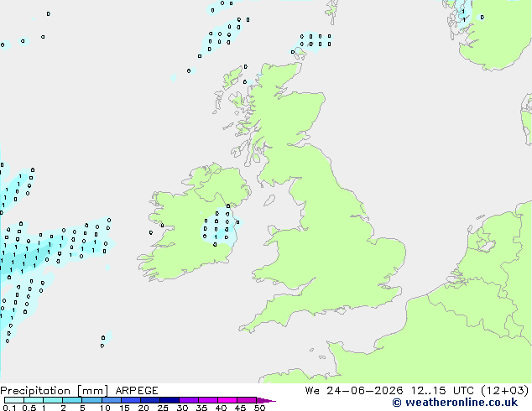532x411 pixels.
Task: Select the 10–15 mm legend color swatch
Action: tap(111, 400)
